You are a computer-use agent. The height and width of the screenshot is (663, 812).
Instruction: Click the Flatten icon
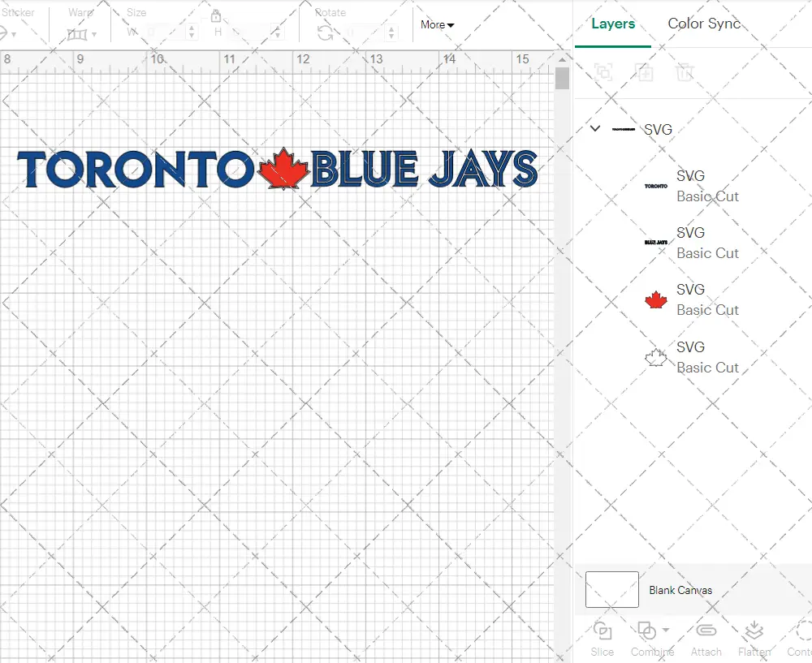(x=754, y=631)
